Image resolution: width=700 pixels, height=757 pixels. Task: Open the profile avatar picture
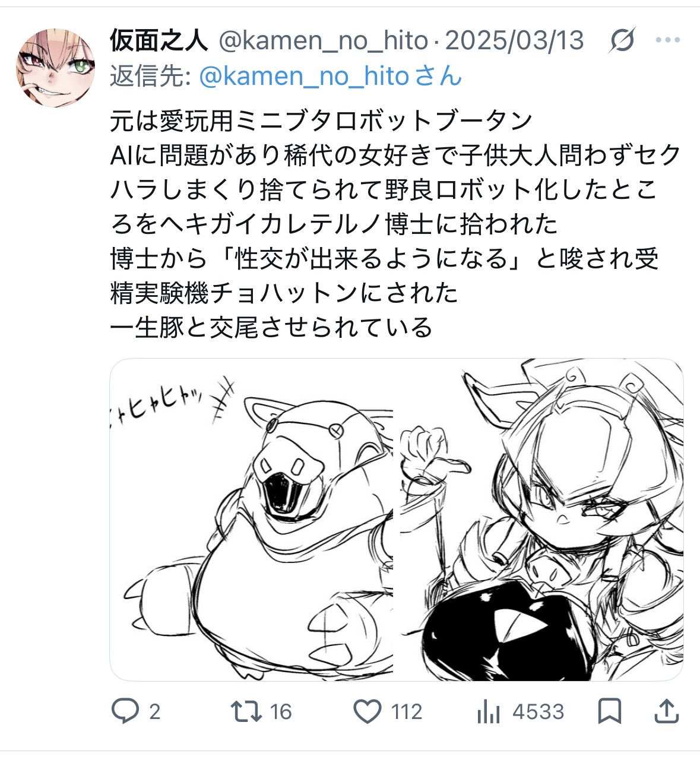point(55,68)
